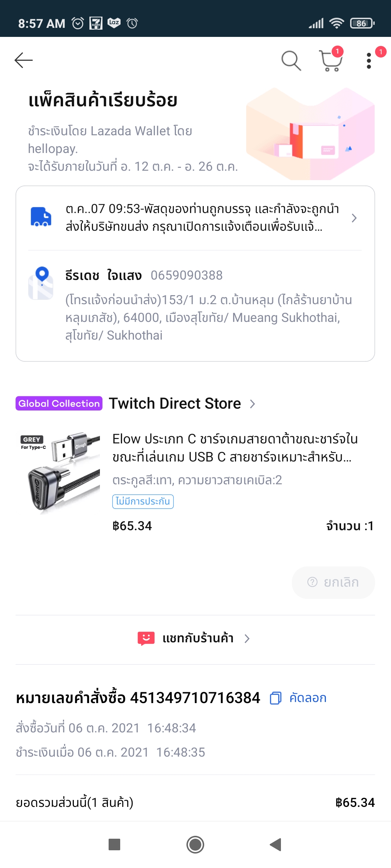
Task: Open Twitch Direct Store chevron
Action: pyautogui.click(x=253, y=404)
